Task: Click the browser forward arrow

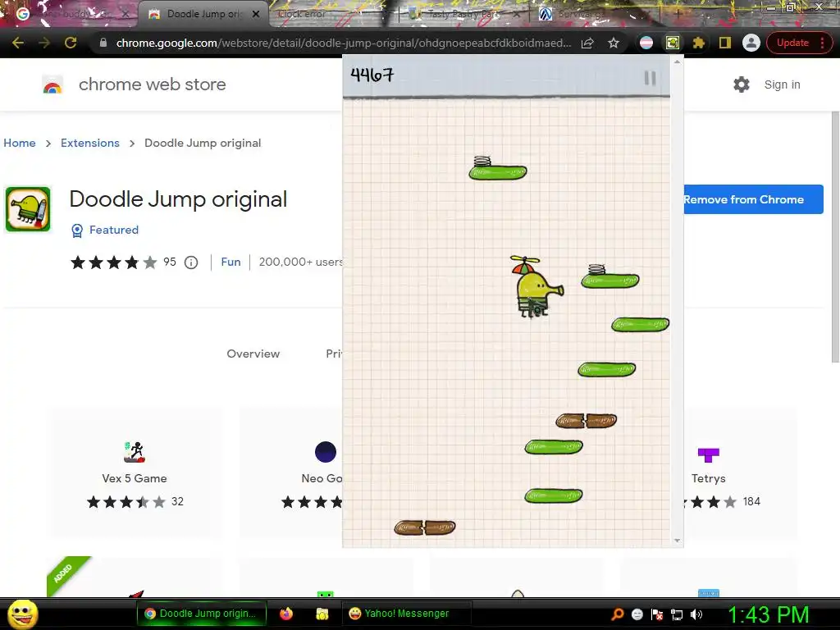Action: point(44,43)
